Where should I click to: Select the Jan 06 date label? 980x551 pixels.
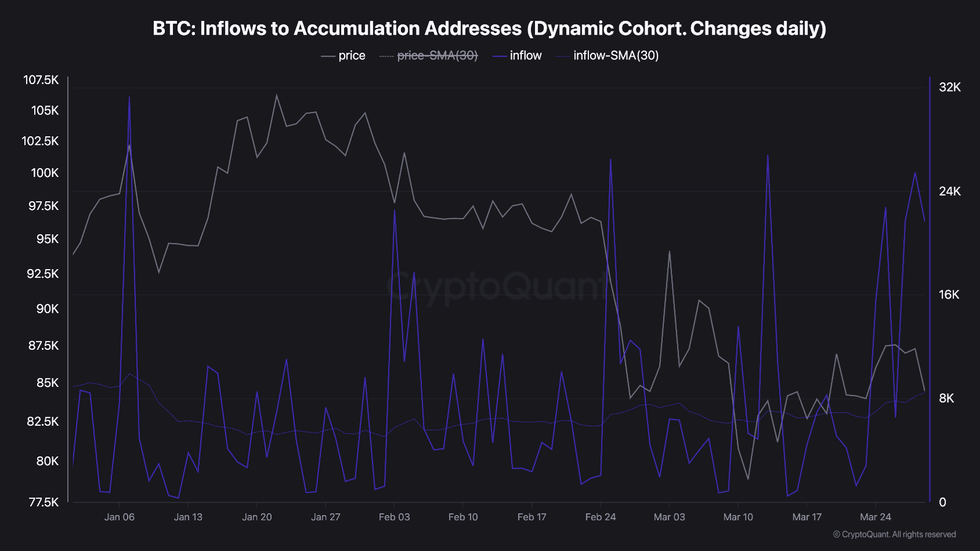pyautogui.click(x=119, y=517)
